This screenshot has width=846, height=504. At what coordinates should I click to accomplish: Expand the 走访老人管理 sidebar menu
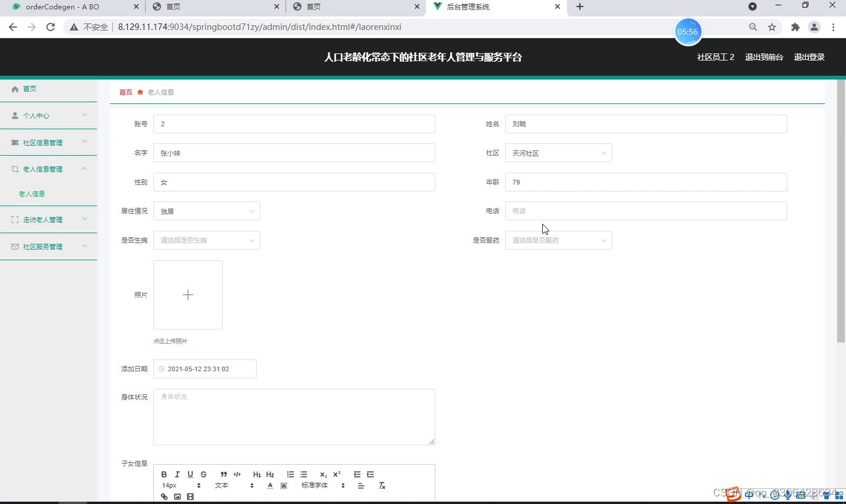coord(48,220)
